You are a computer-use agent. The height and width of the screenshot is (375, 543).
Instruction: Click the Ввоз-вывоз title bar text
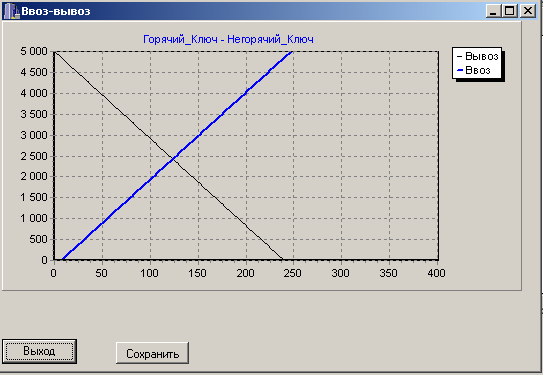56,11
